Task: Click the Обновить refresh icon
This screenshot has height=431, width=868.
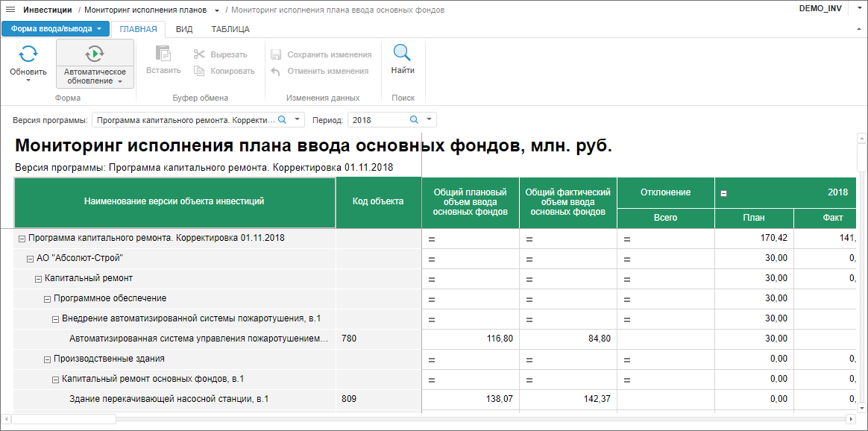Action: point(28,54)
